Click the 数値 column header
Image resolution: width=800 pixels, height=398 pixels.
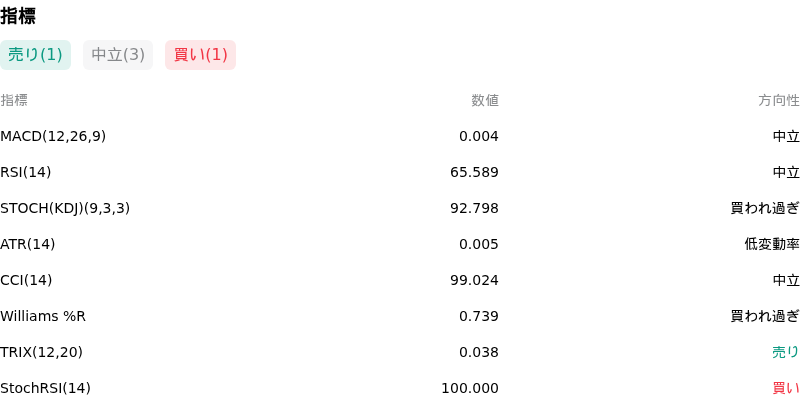(485, 101)
